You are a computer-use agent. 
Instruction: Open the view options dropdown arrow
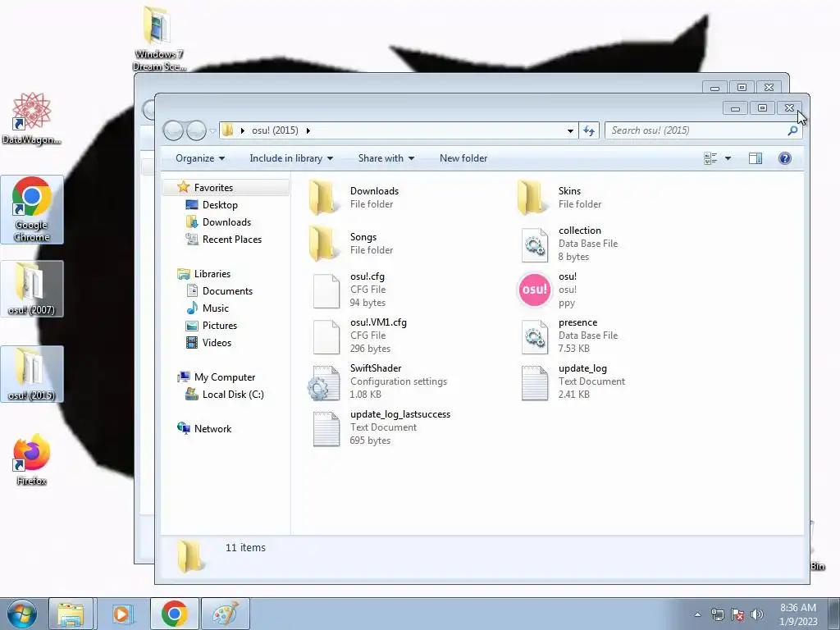click(x=728, y=158)
